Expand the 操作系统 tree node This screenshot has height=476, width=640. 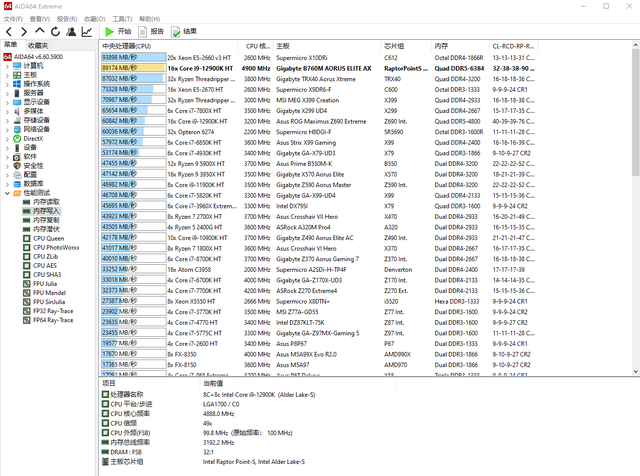click(x=7, y=84)
